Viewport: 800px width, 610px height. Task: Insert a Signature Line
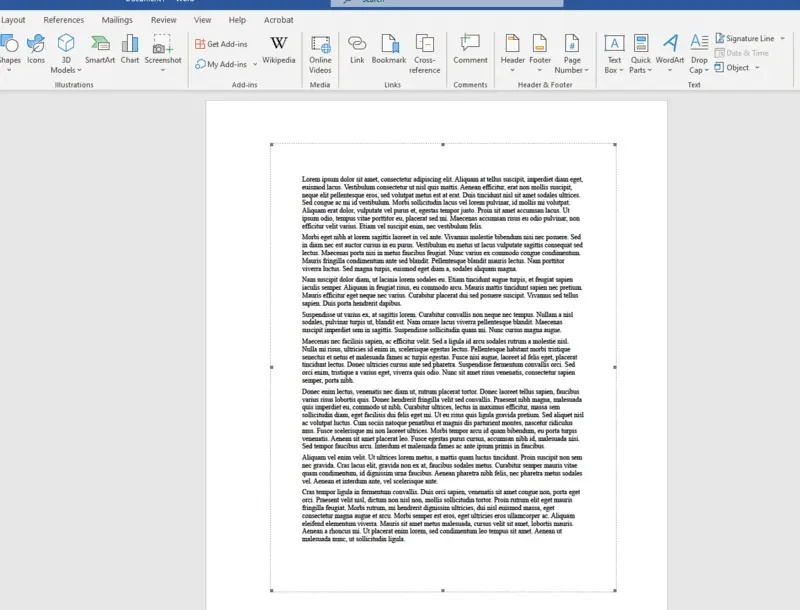coord(745,38)
